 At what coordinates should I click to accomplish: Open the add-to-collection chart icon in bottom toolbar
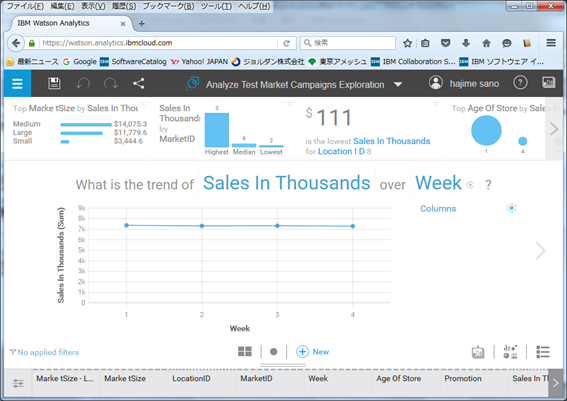[478, 352]
